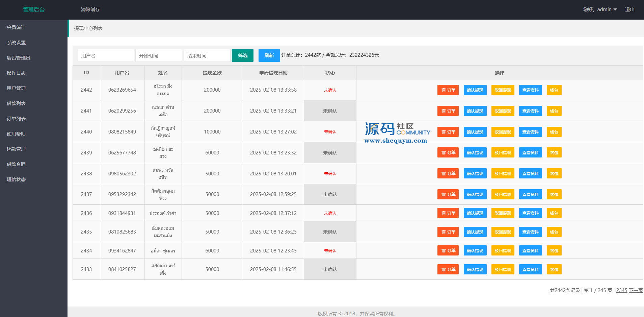Image resolution: width=644 pixels, height=317 pixels.
Task: Click the green 筛选 filter button
Action: (242, 55)
